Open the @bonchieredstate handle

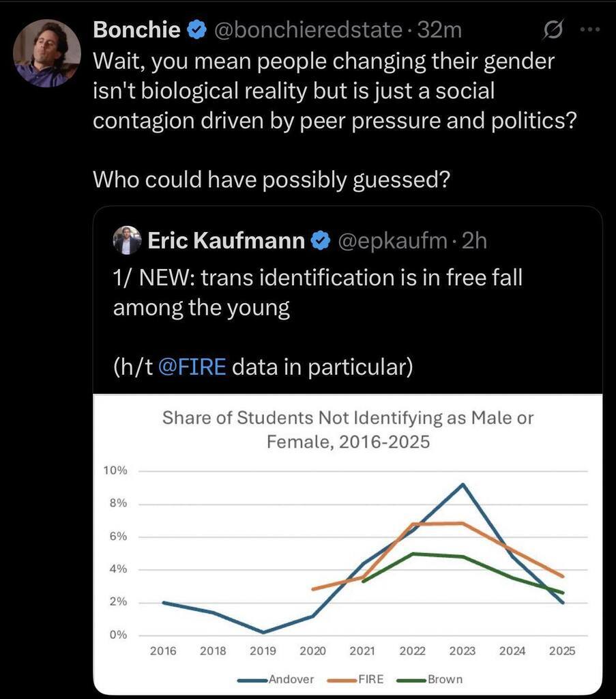click(x=308, y=30)
